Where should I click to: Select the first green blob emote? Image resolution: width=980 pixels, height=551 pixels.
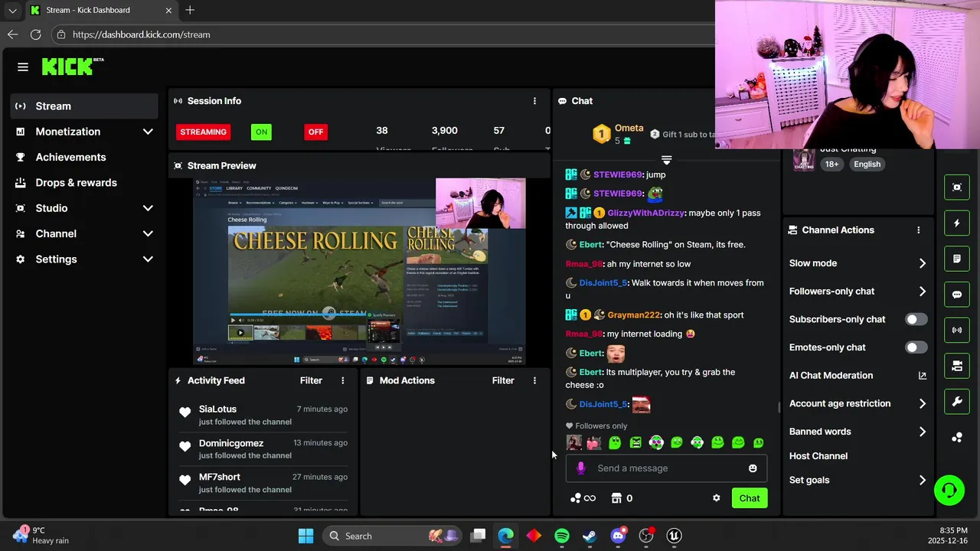615,442
